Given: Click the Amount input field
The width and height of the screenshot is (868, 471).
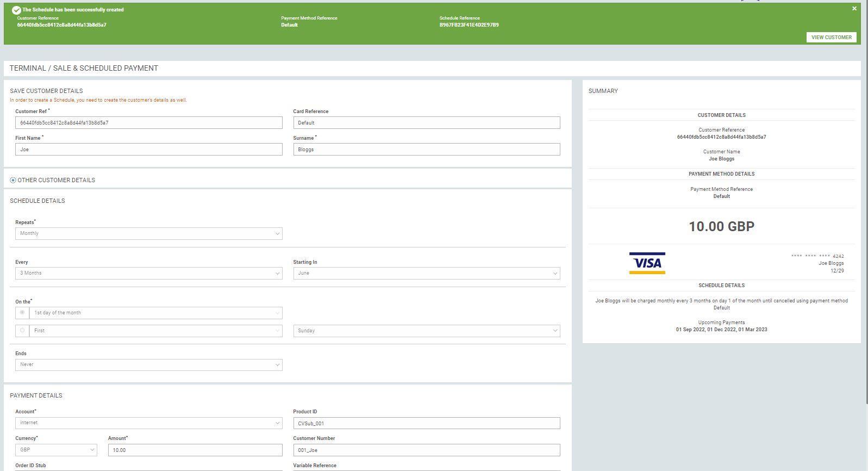Looking at the screenshot, I should [195, 450].
